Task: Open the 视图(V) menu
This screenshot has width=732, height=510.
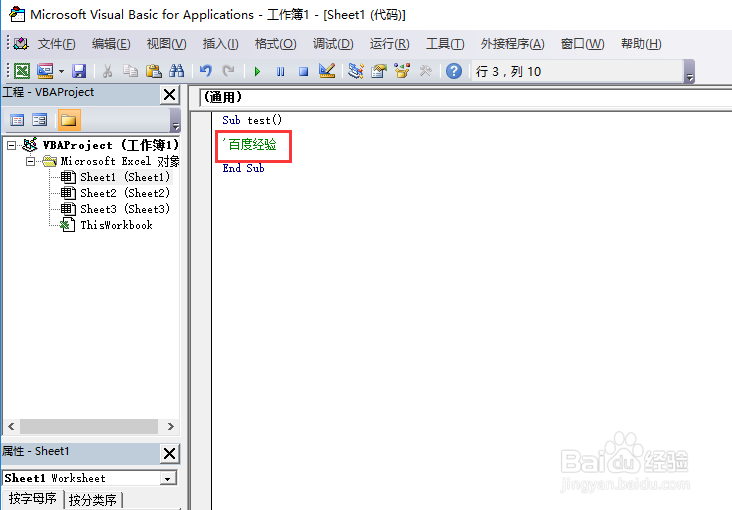Action: pyautogui.click(x=167, y=44)
